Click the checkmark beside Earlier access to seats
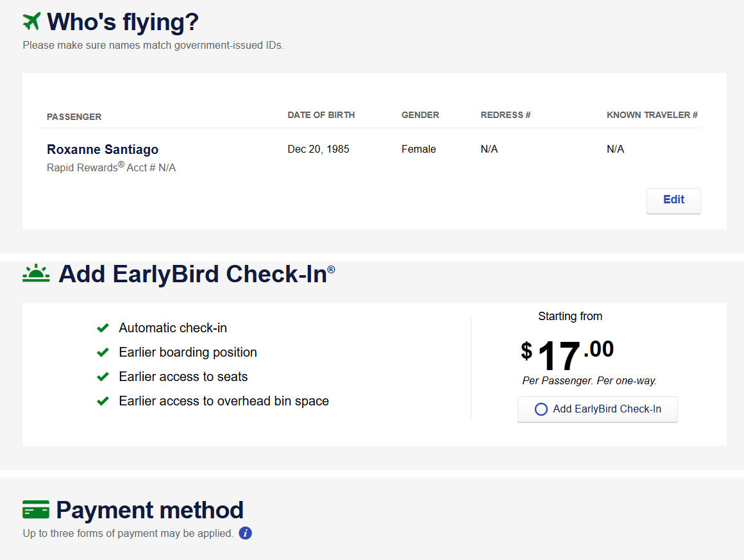The height and width of the screenshot is (560, 744). pyautogui.click(x=103, y=377)
